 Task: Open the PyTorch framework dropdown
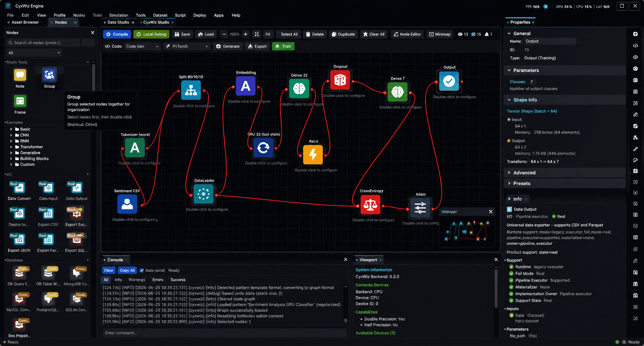187,46
